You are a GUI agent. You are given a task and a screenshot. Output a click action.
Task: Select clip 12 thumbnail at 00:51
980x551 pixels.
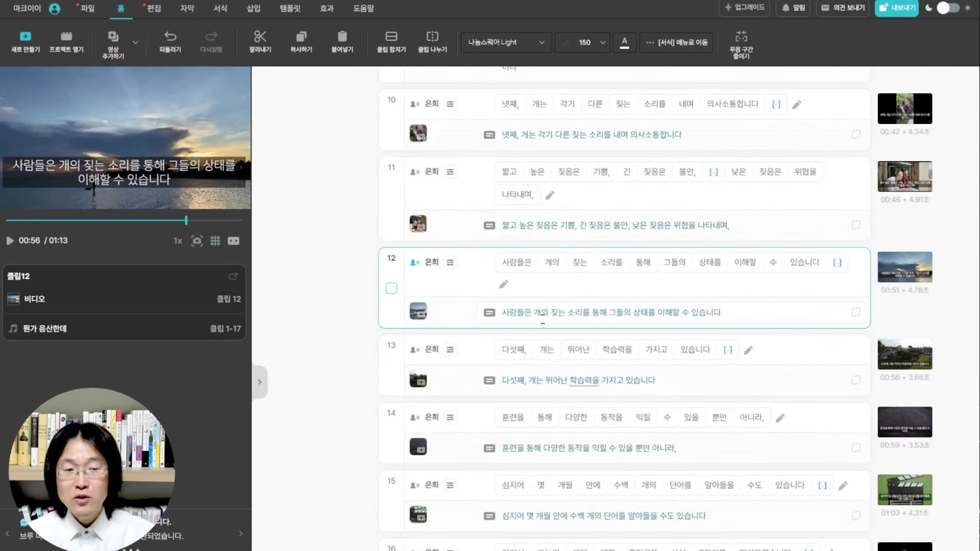click(905, 267)
